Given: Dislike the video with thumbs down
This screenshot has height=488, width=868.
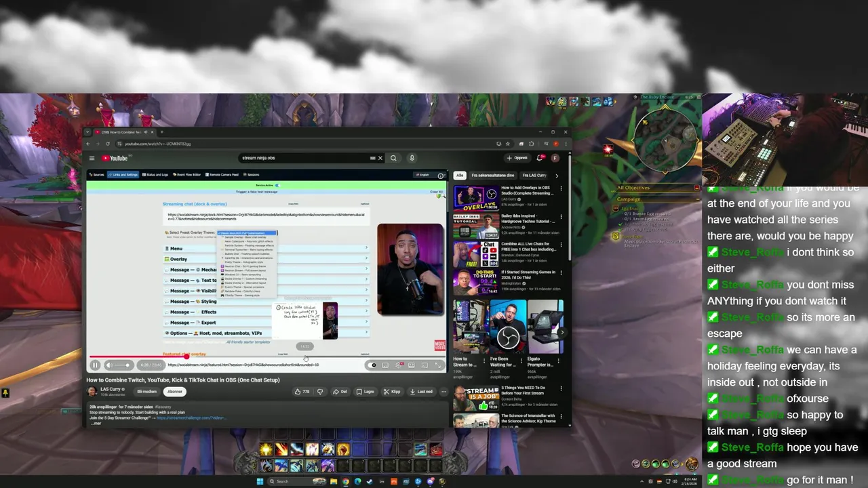Looking at the screenshot, I should point(320,391).
